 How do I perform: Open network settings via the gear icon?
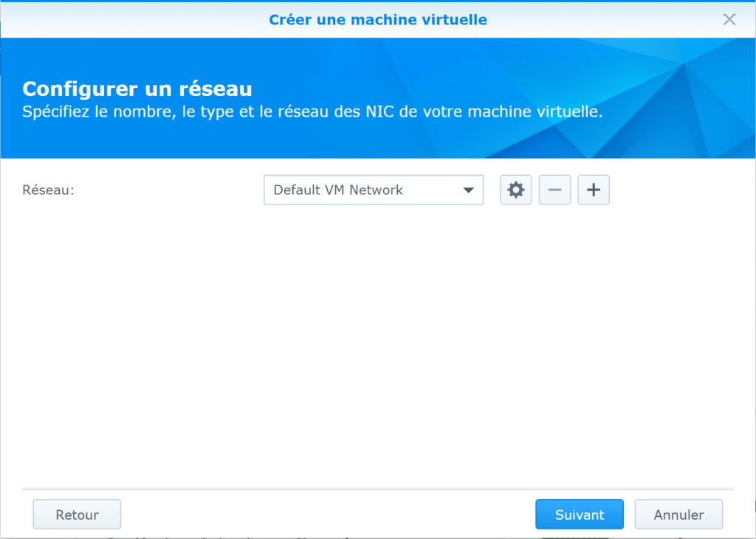pos(516,190)
